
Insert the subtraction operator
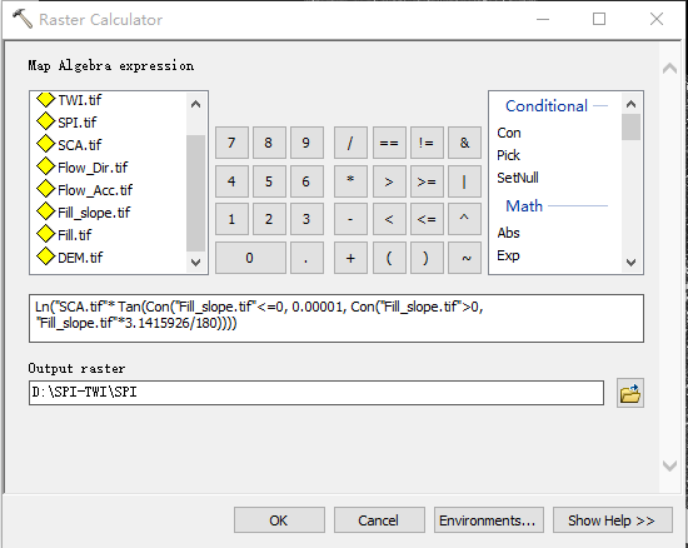coord(351,219)
